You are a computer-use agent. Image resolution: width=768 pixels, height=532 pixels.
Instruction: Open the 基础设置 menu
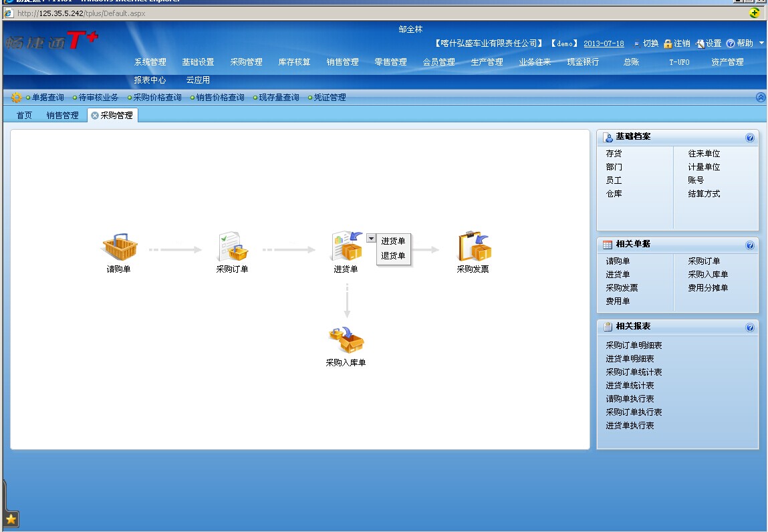pos(199,62)
